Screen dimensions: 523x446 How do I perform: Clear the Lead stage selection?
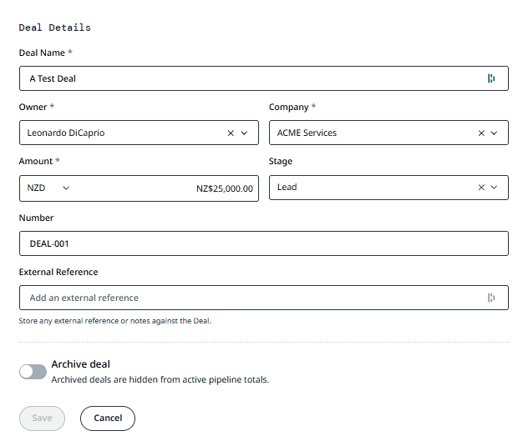481,187
